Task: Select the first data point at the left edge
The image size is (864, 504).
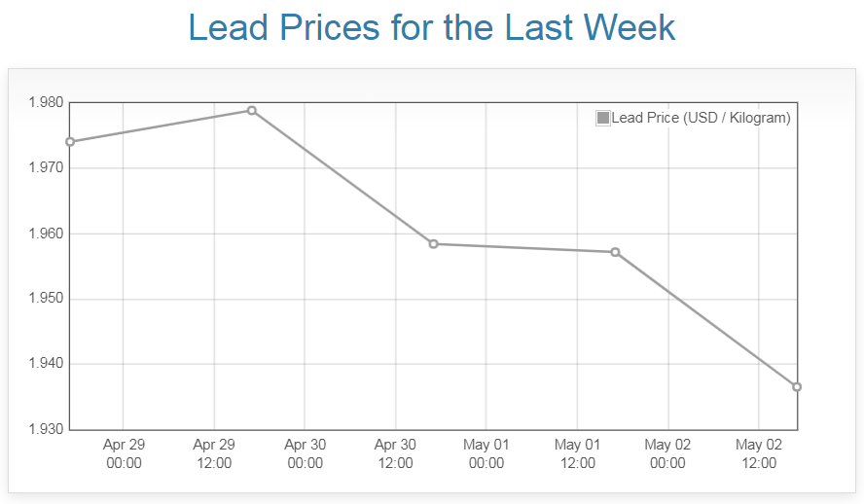Action: pos(70,142)
